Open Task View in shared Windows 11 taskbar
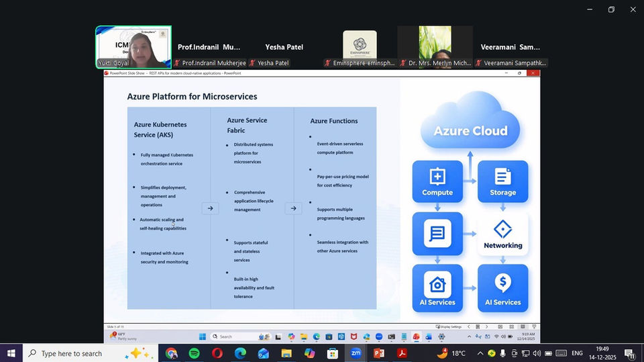 pos(278,336)
